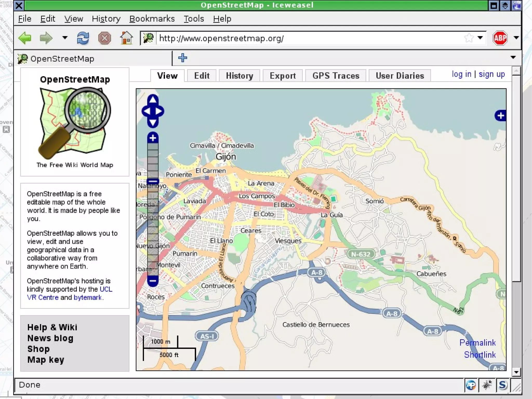Zoom out using map minus button
532x399 pixels.
[x=153, y=281]
